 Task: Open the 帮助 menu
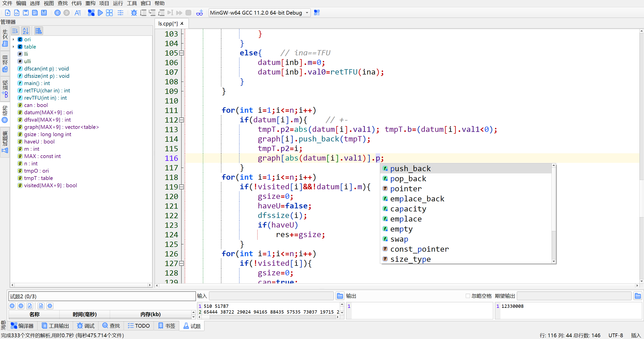click(159, 3)
